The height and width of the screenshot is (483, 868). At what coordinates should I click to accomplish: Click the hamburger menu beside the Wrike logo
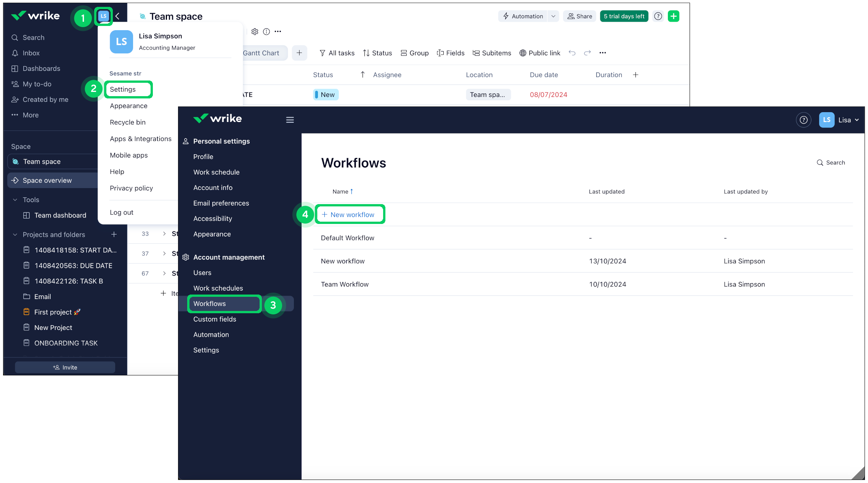pos(290,119)
